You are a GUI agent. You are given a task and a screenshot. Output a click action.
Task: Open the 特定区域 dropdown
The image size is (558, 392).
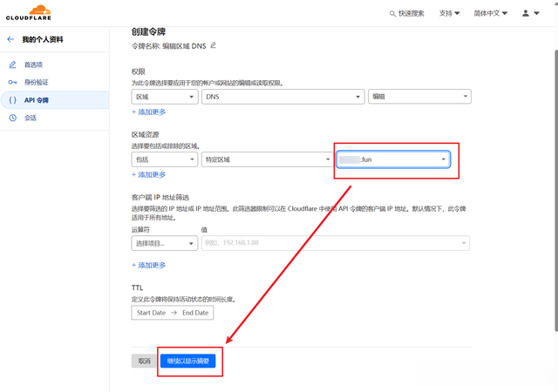click(268, 159)
